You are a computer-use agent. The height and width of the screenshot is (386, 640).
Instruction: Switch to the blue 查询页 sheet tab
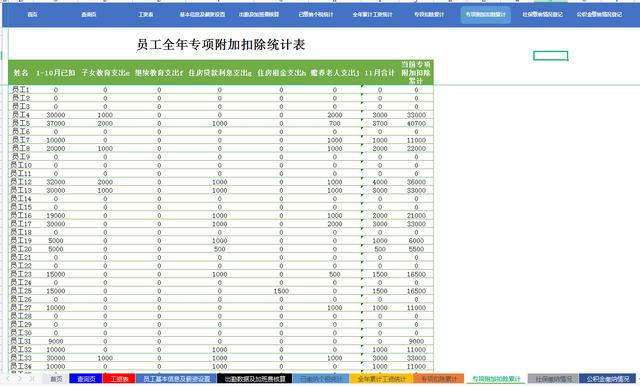click(x=86, y=379)
